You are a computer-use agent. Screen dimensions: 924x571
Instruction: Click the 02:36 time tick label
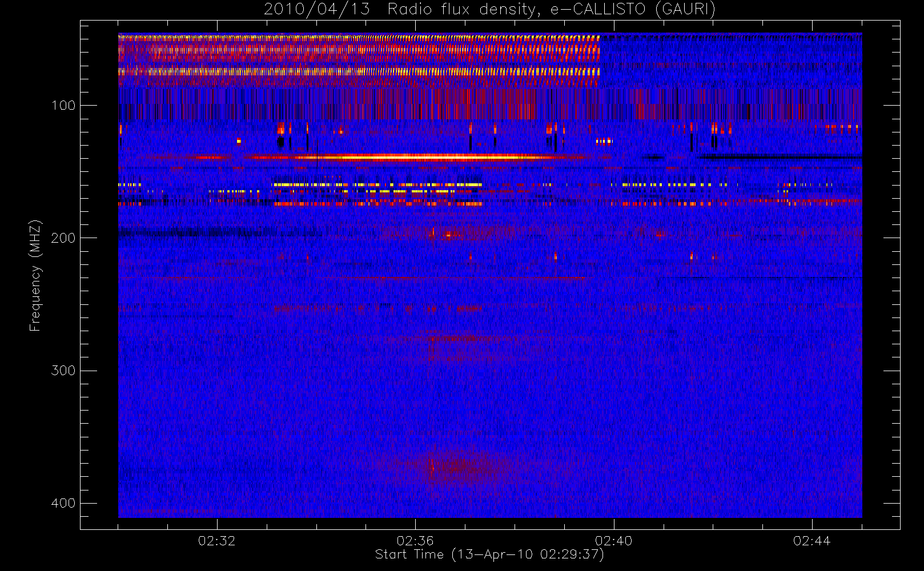coord(415,541)
